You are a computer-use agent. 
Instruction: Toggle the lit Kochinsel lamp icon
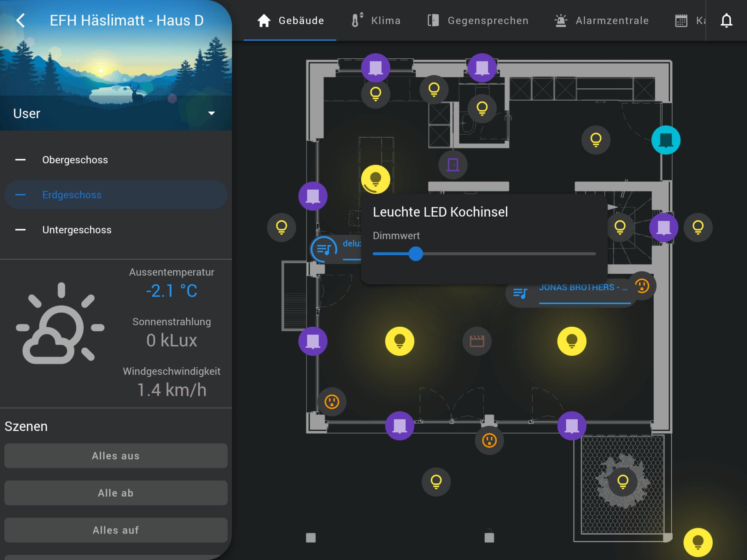tap(375, 179)
